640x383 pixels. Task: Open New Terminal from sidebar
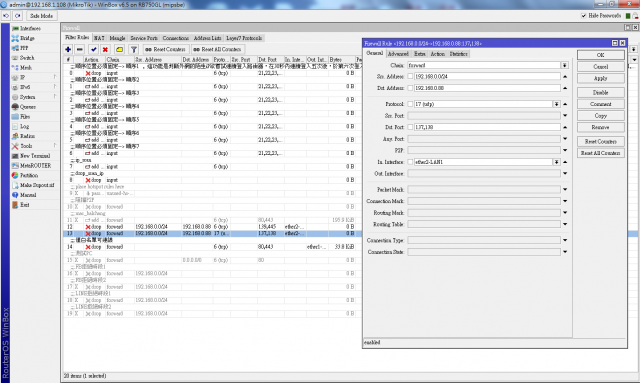pyautogui.click(x=34, y=156)
